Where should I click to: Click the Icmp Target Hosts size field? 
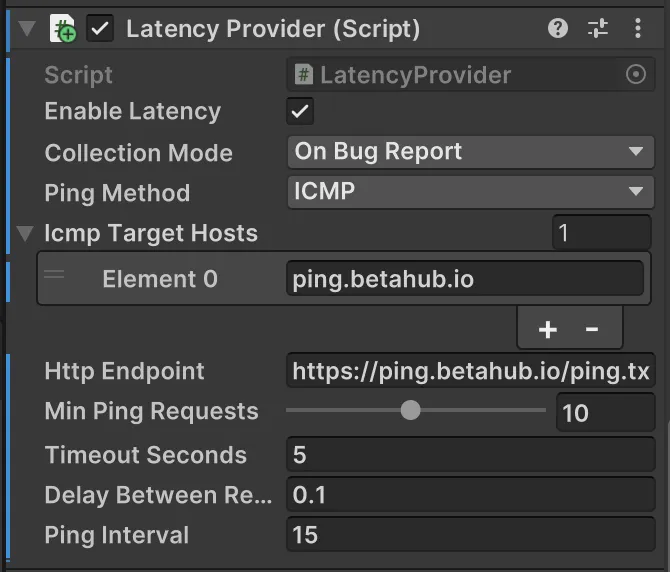point(601,234)
